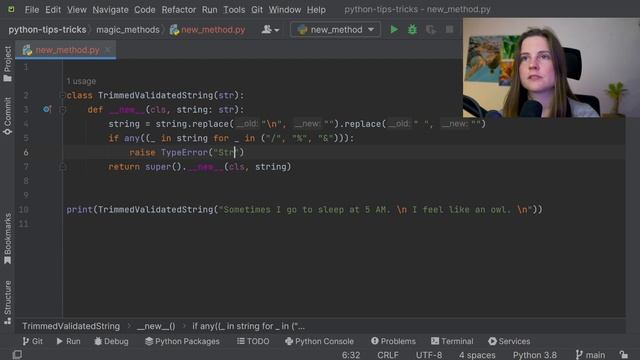
Task: Open the code-with-me user icon
Action: click(270, 29)
